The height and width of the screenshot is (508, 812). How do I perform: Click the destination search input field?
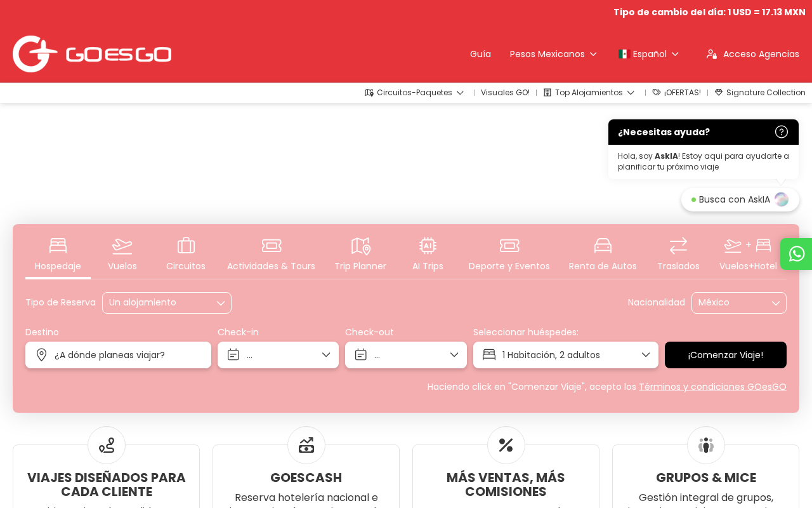[118, 355]
